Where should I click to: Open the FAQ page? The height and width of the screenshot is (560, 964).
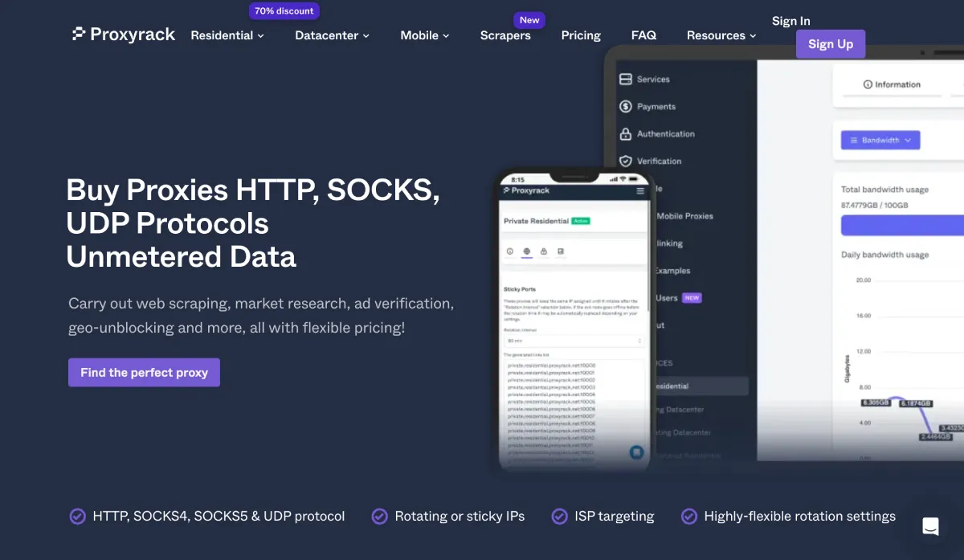pyautogui.click(x=643, y=35)
